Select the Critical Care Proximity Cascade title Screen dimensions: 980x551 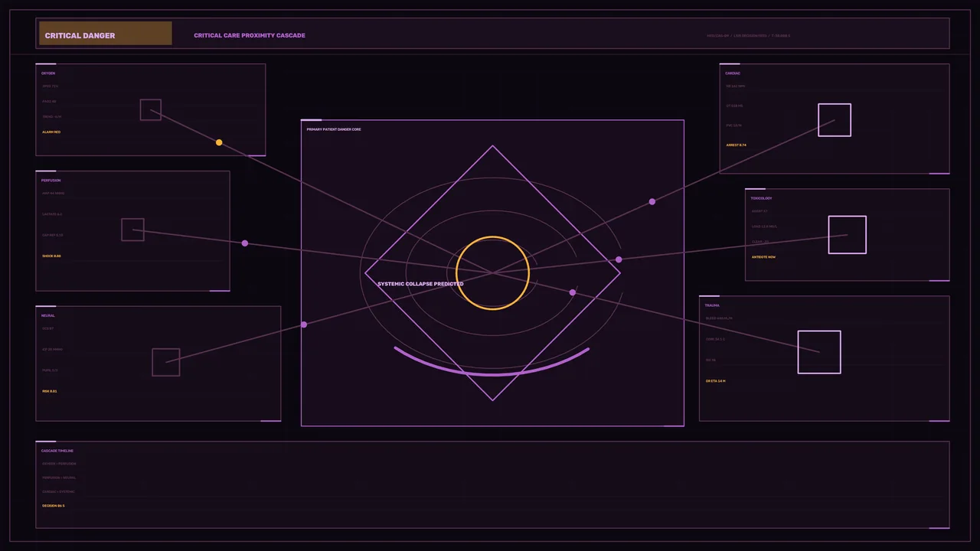pos(250,35)
